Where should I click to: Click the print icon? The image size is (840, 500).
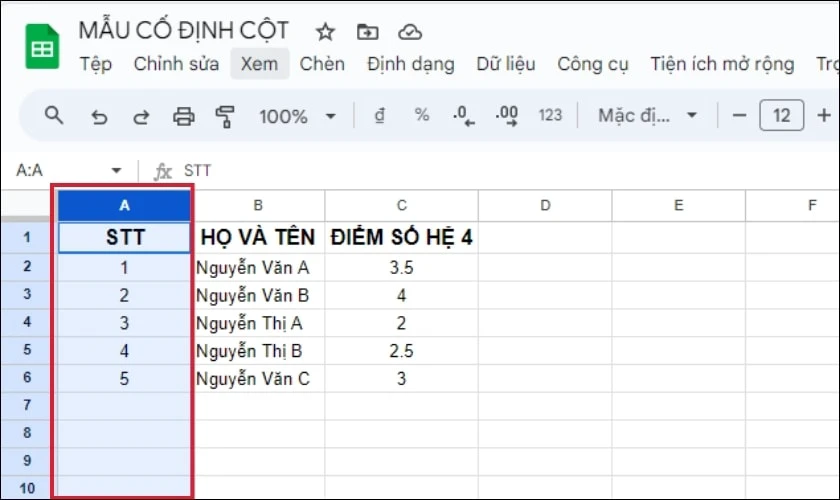pos(183,116)
